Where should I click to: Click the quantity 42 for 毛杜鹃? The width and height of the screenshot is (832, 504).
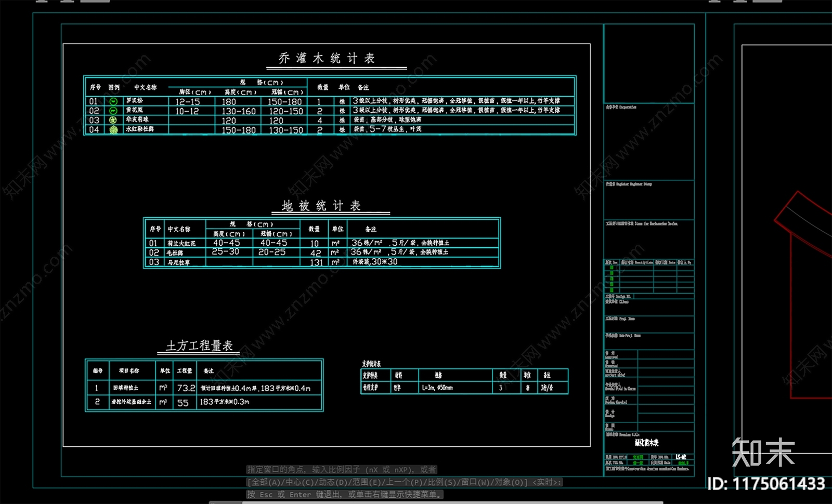[x=316, y=253]
